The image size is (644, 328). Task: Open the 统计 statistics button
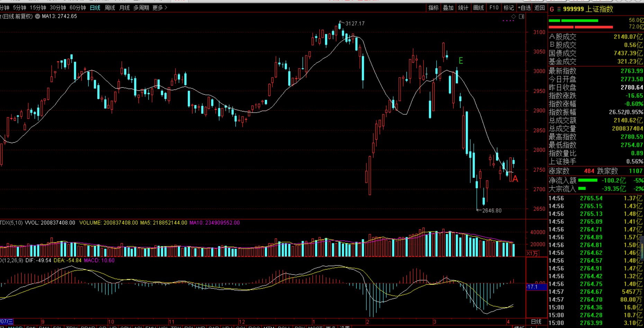click(x=463, y=8)
